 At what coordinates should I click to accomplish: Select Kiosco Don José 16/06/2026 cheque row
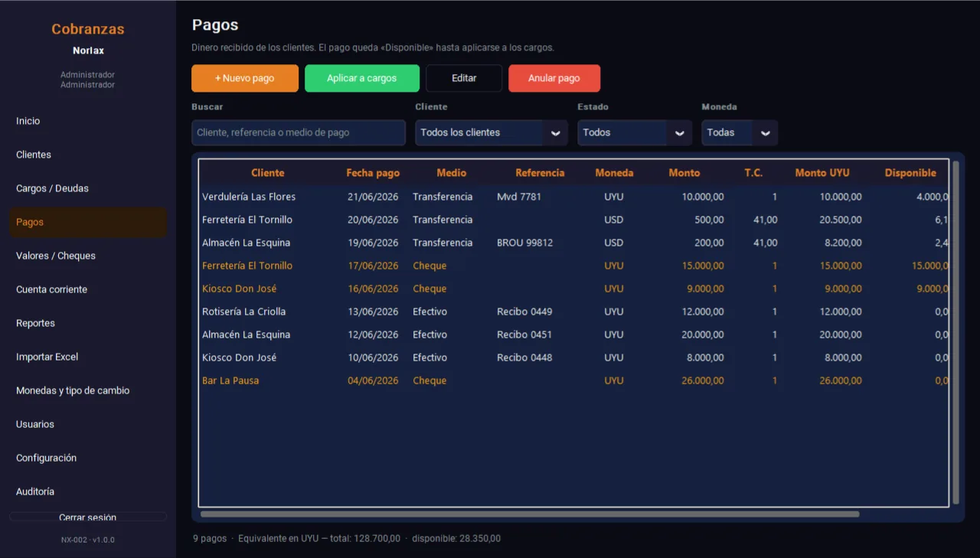click(574, 289)
